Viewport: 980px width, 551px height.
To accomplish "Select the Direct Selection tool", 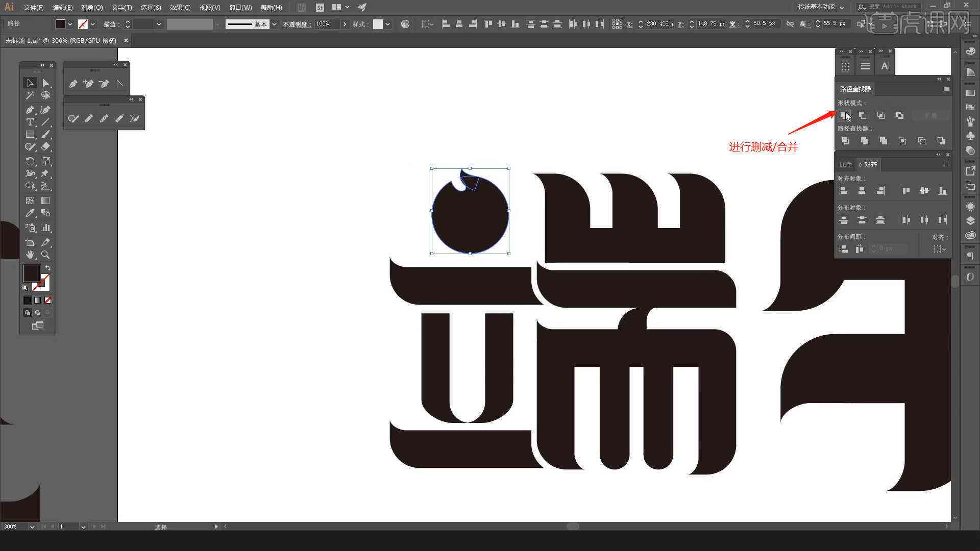I will point(44,82).
